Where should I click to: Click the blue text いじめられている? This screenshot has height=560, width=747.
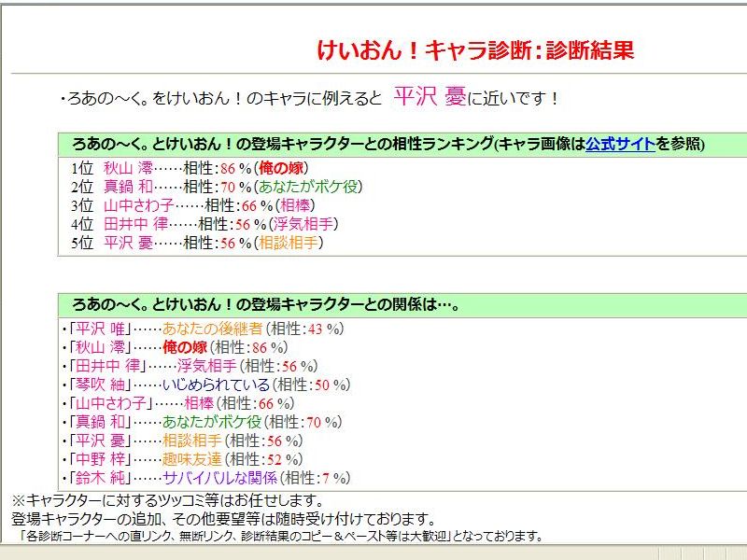216,385
